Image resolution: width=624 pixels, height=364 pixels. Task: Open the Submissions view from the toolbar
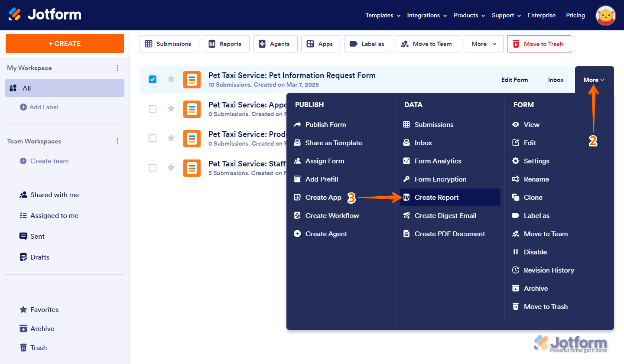(169, 43)
